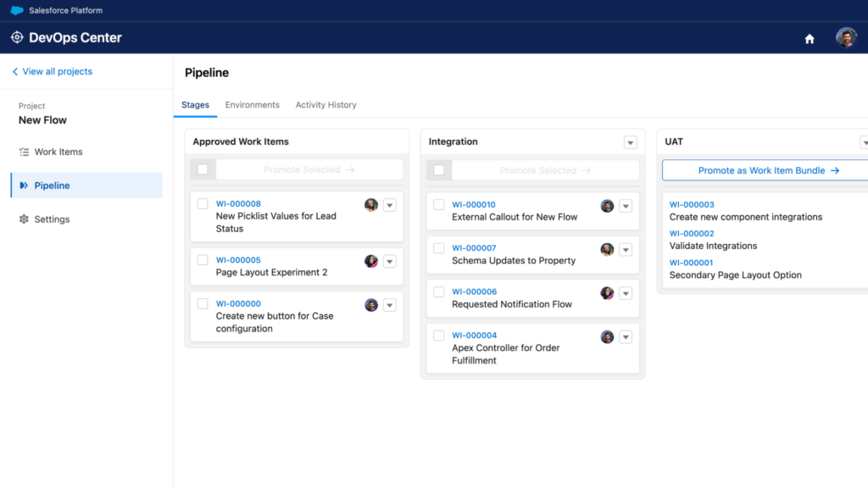Viewport: 868px width, 488px height.
Task: Select Pipeline in the sidebar navigation
Action: coord(86,186)
